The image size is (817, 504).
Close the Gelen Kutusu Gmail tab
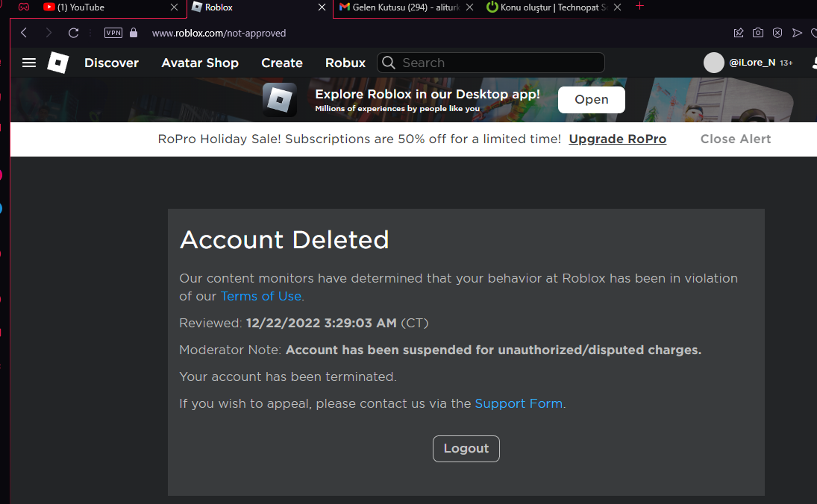pos(469,7)
